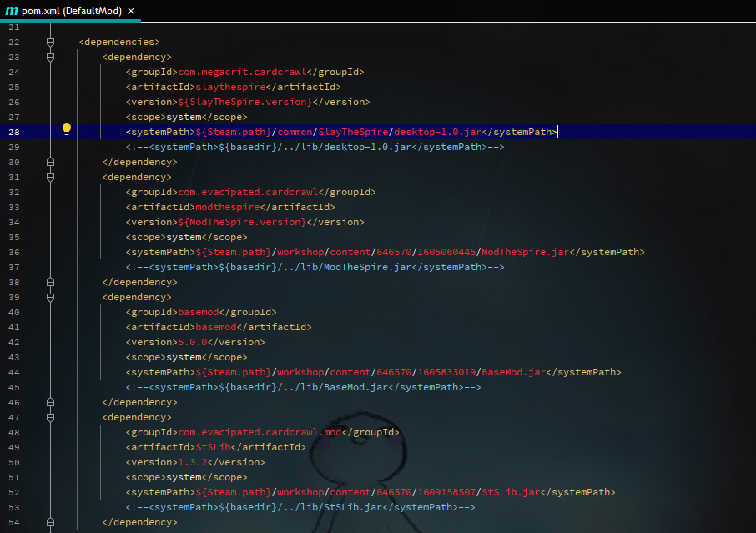Click fold end marker on line 46
The width and height of the screenshot is (756, 533).
click(x=50, y=402)
